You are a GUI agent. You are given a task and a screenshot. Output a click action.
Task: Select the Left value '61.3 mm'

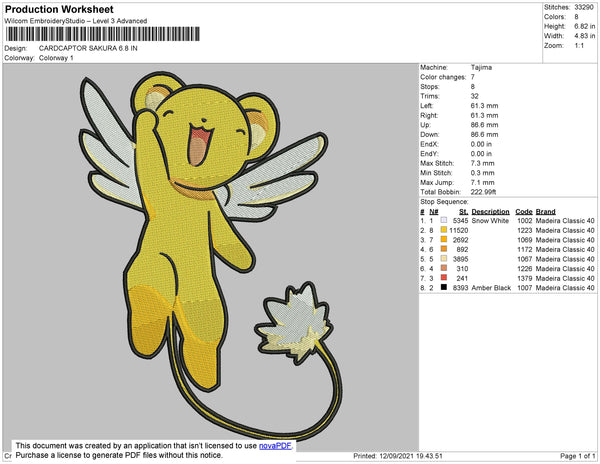tap(484, 106)
